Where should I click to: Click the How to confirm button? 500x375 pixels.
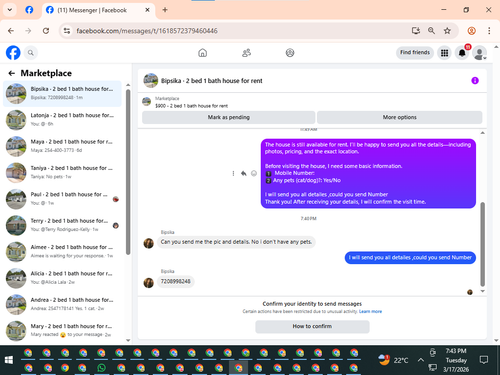point(312,326)
